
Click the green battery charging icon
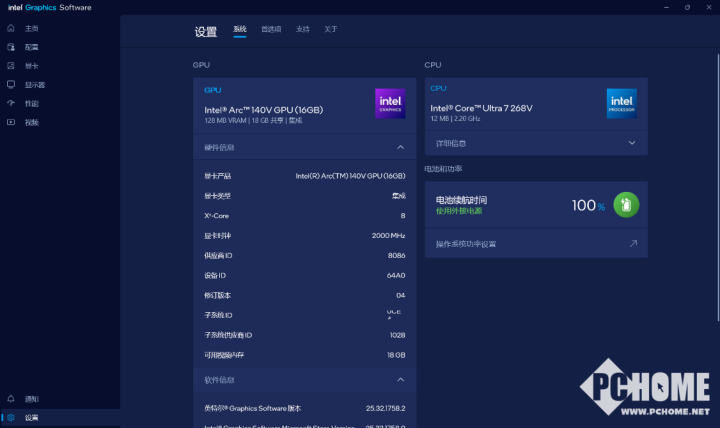(x=626, y=205)
